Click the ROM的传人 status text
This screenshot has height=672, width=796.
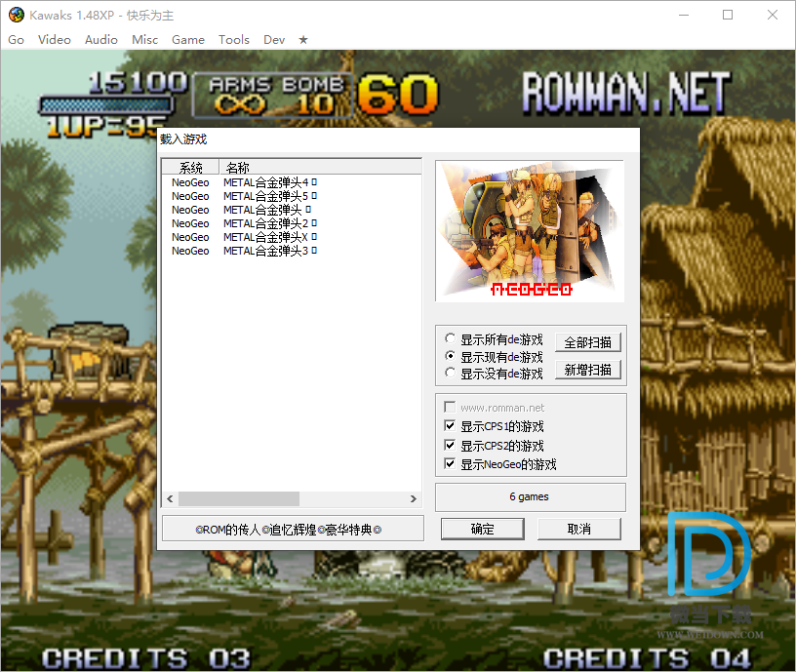tap(289, 530)
